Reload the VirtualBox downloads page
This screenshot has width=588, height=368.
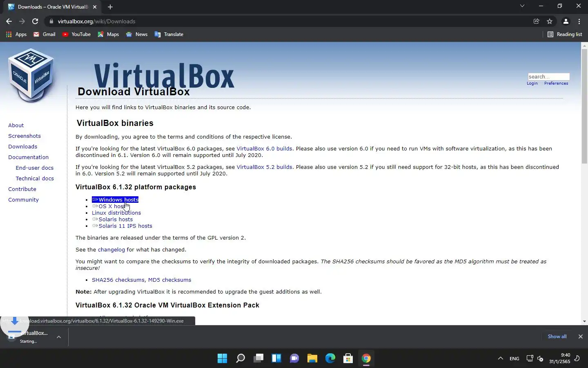(35, 21)
